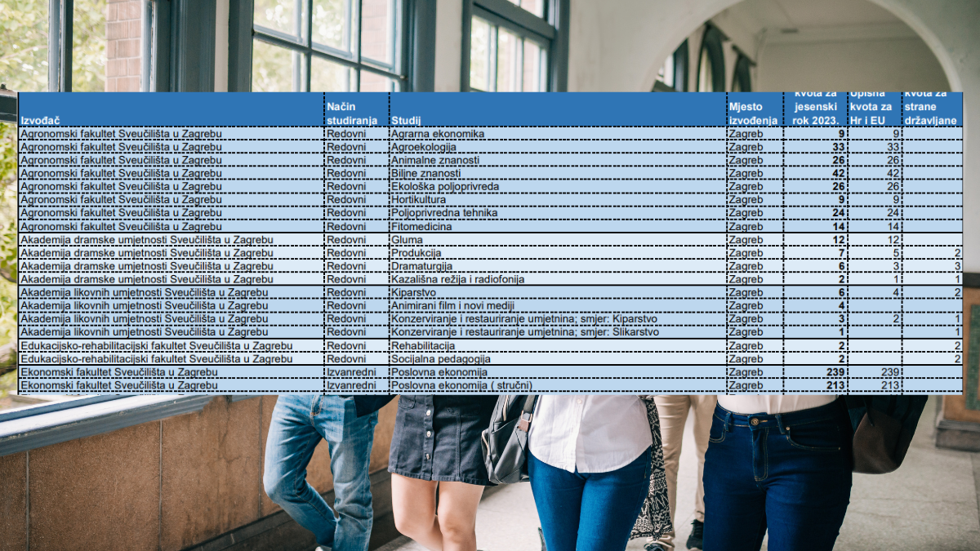Select the Poljoprivredna tehnika study cell
This screenshot has width=980, height=551.
click(x=558, y=213)
